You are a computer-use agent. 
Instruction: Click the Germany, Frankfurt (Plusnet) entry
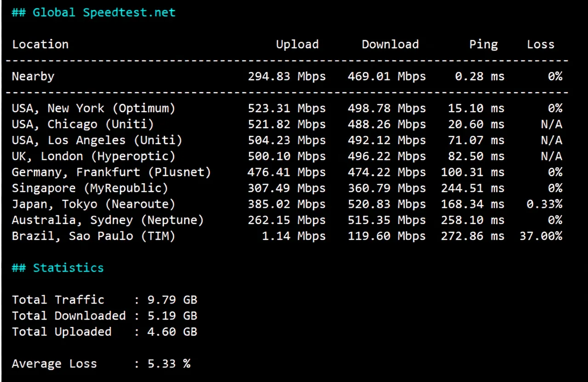pyautogui.click(x=112, y=172)
